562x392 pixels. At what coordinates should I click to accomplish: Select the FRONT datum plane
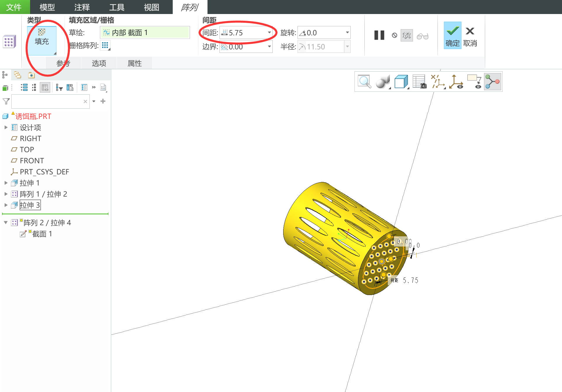[32, 161]
